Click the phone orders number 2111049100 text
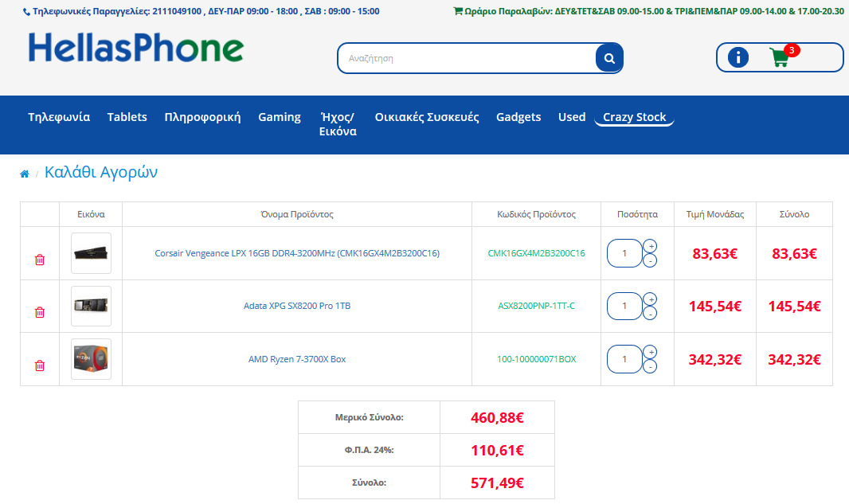The height and width of the screenshot is (504, 849). click(177, 11)
